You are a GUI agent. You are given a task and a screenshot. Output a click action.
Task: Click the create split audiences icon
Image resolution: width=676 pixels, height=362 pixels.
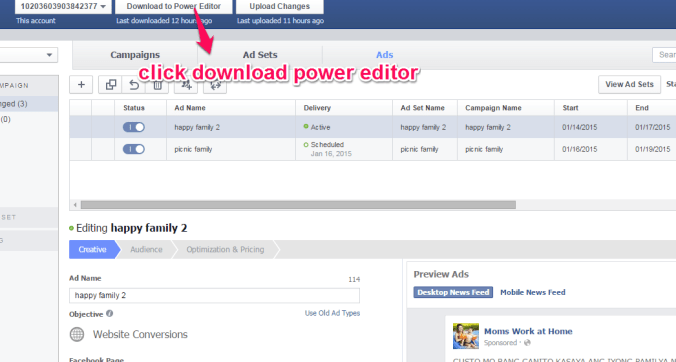click(x=186, y=84)
